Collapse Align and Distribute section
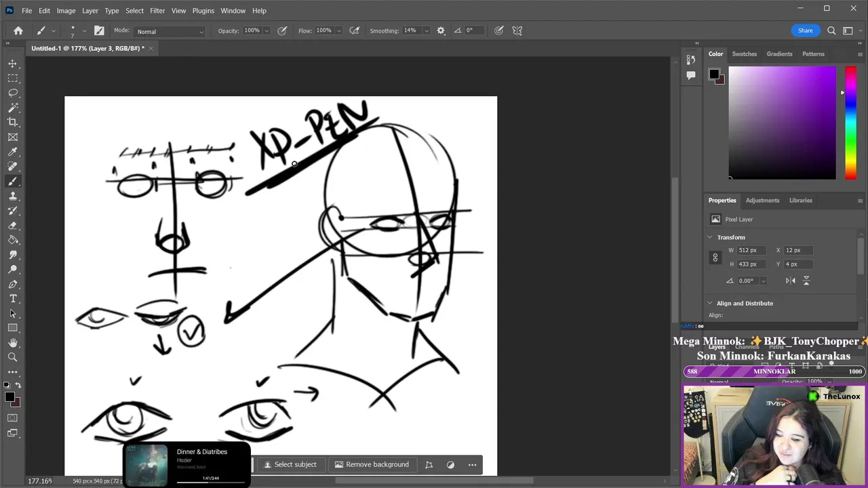Screen dimensions: 868x488 coord(710,303)
